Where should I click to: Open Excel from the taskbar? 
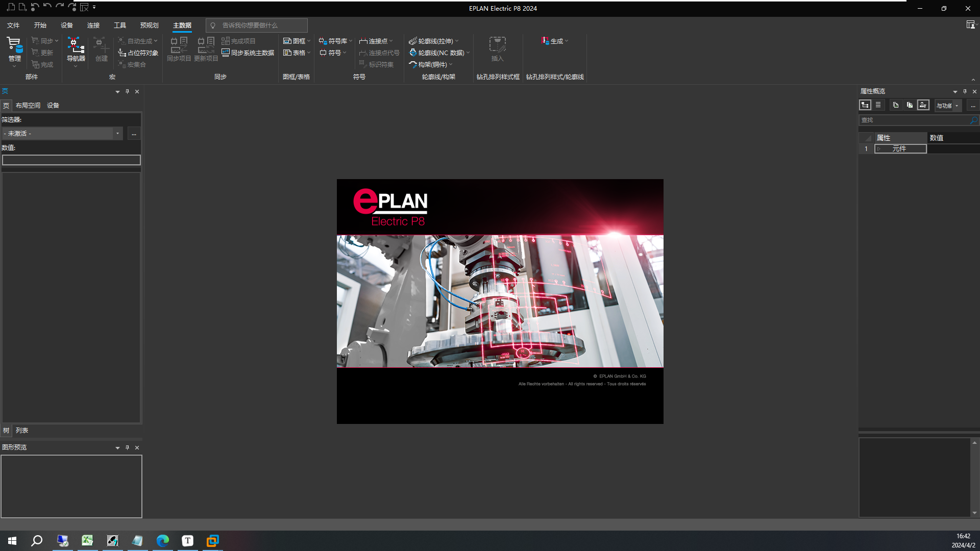click(x=87, y=540)
